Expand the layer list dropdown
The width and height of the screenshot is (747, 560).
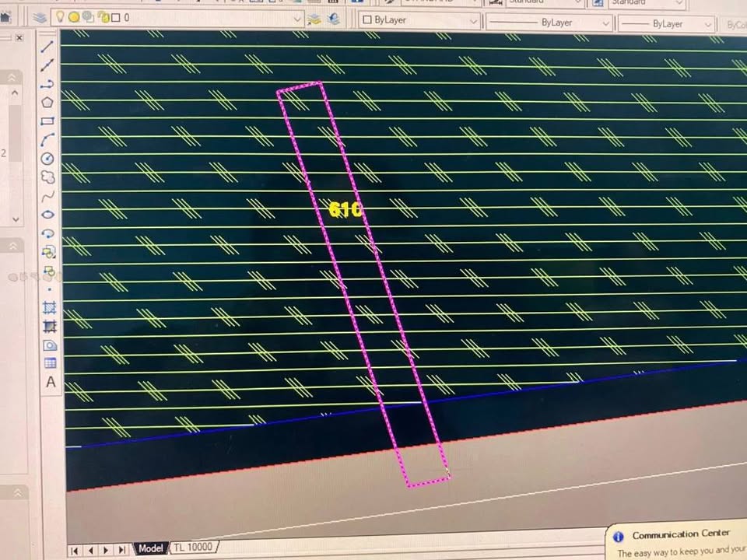click(296, 18)
